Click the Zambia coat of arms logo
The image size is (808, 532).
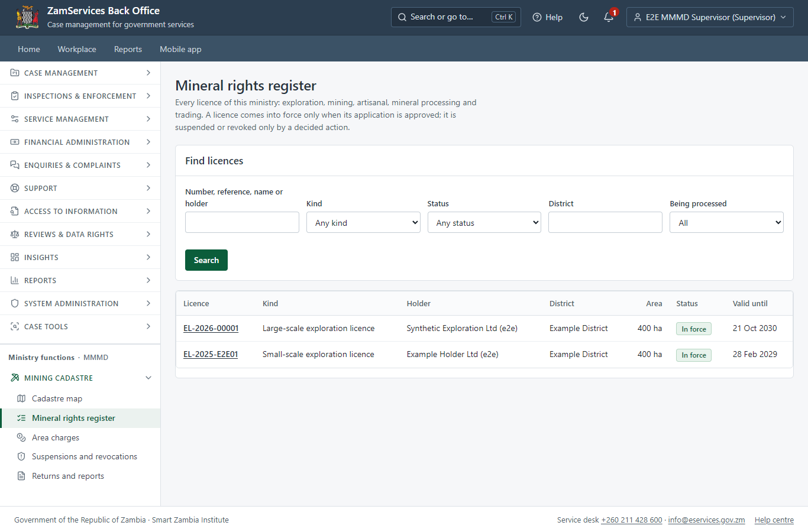27,17
